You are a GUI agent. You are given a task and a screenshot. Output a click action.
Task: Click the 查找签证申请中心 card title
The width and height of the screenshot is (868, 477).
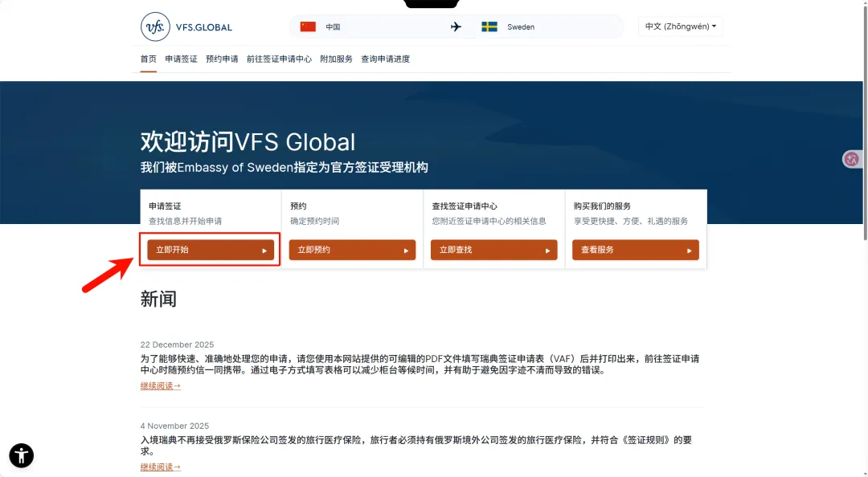(x=465, y=206)
